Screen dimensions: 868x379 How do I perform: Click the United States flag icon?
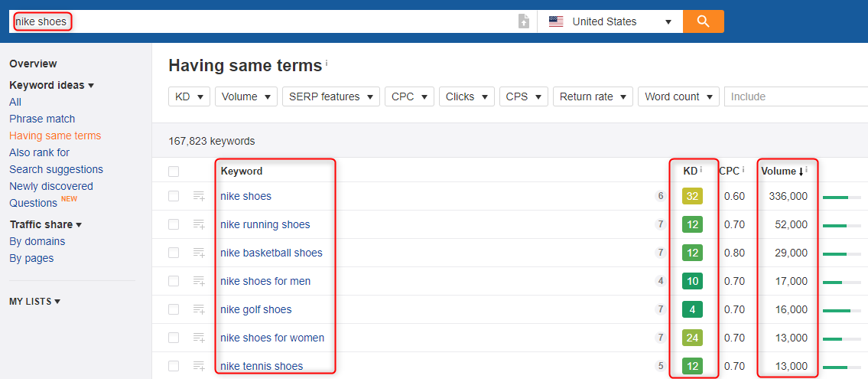[556, 21]
